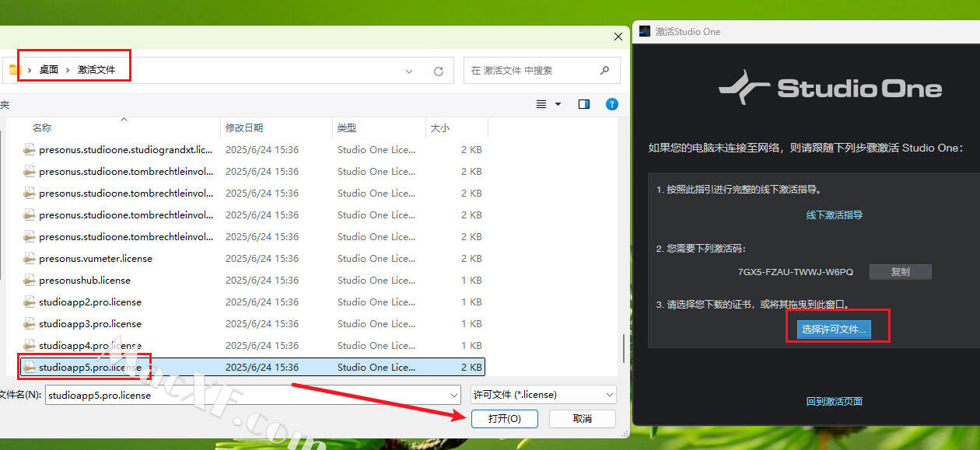Select the studioapp3.pro.license file name
This screenshot has width=980, height=450.
[x=90, y=323]
